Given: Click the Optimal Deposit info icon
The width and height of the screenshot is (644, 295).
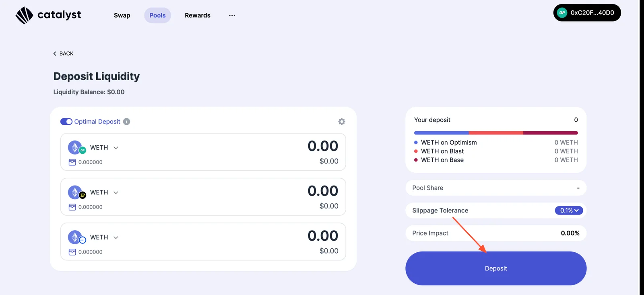Looking at the screenshot, I should (x=126, y=122).
